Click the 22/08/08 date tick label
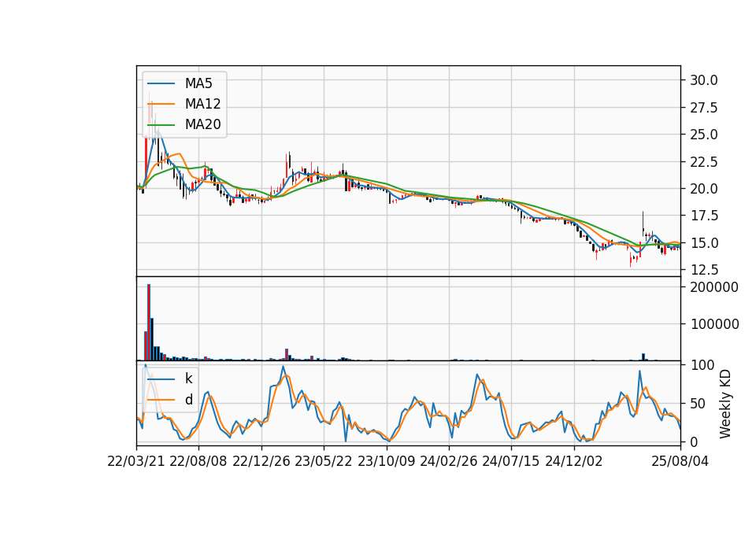This screenshot has height=543, width=756. point(198,461)
